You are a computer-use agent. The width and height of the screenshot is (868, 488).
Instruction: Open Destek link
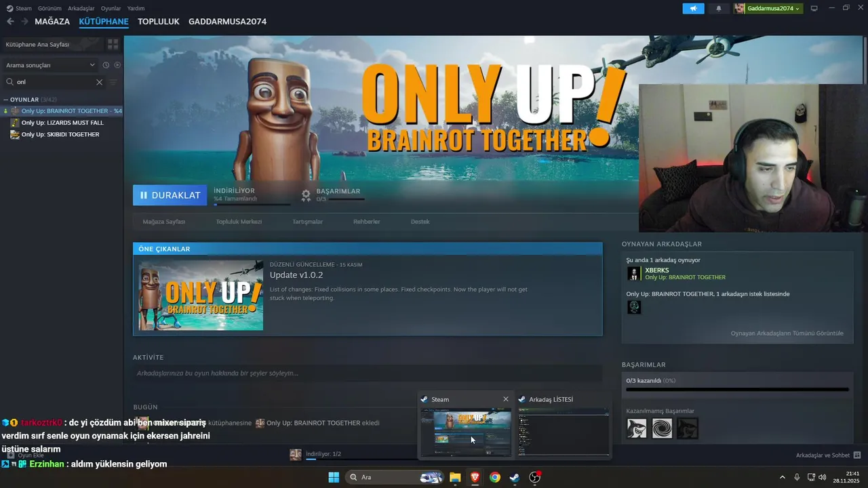pyautogui.click(x=420, y=222)
